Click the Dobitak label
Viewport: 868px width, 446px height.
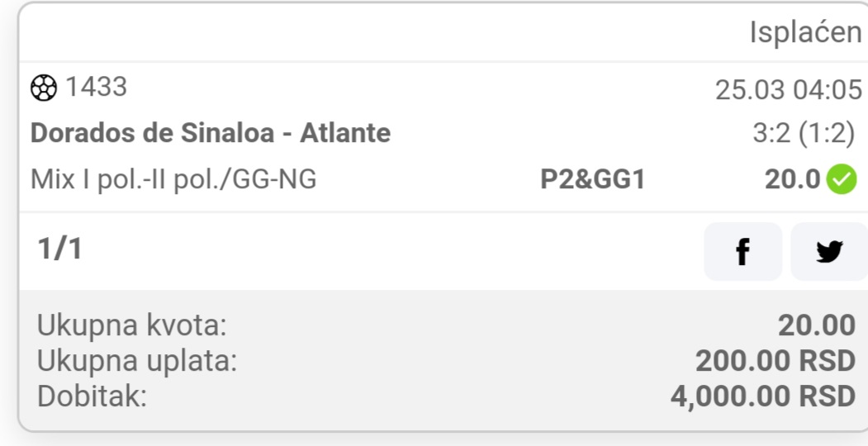tap(92, 396)
